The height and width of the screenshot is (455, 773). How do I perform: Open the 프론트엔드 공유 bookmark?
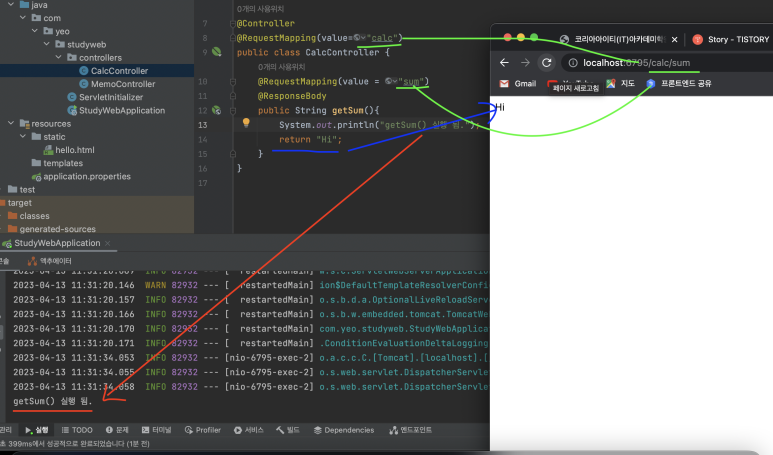[679, 84]
